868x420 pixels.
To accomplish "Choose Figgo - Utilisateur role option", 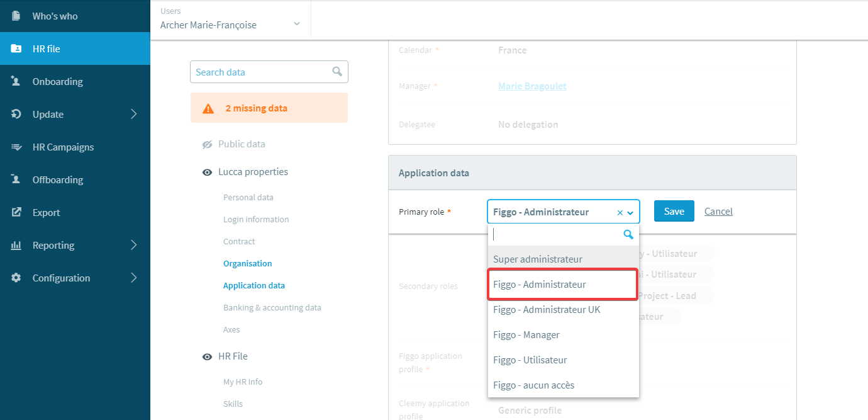I will [564, 360].
